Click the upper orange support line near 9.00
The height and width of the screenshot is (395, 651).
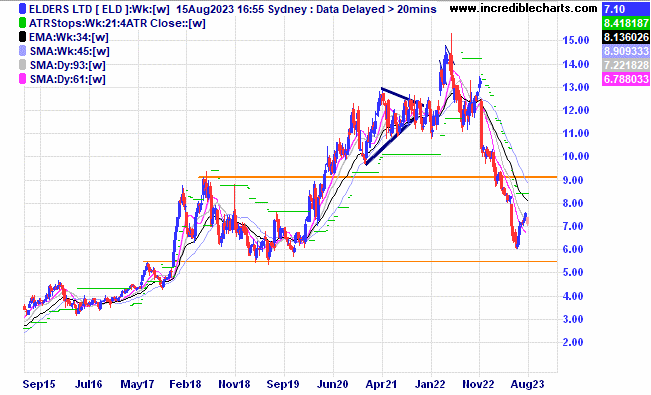click(378, 177)
